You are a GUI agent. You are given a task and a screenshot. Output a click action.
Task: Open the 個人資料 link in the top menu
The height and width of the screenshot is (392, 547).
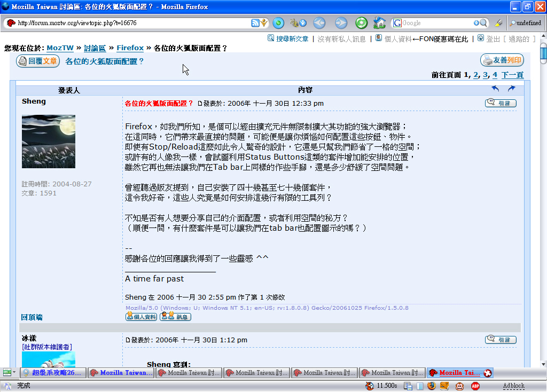coord(398,38)
